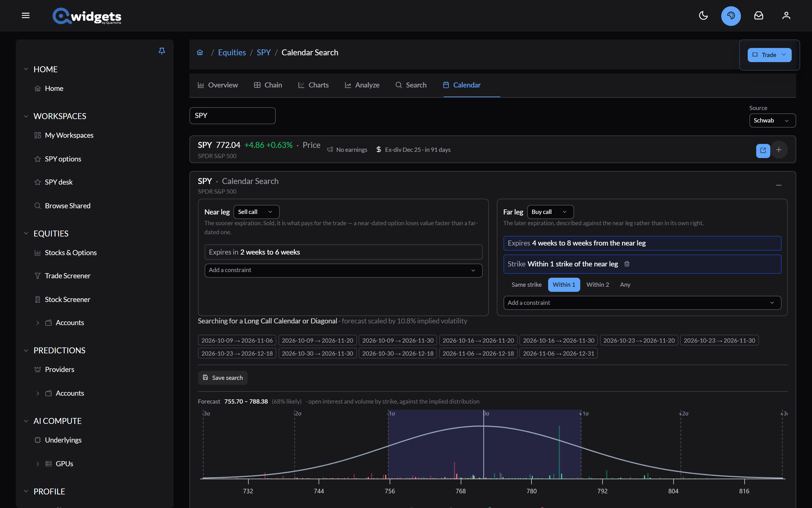The image size is (812, 508).
Task: Click the home breadcrumb icon
Action: coord(200,52)
